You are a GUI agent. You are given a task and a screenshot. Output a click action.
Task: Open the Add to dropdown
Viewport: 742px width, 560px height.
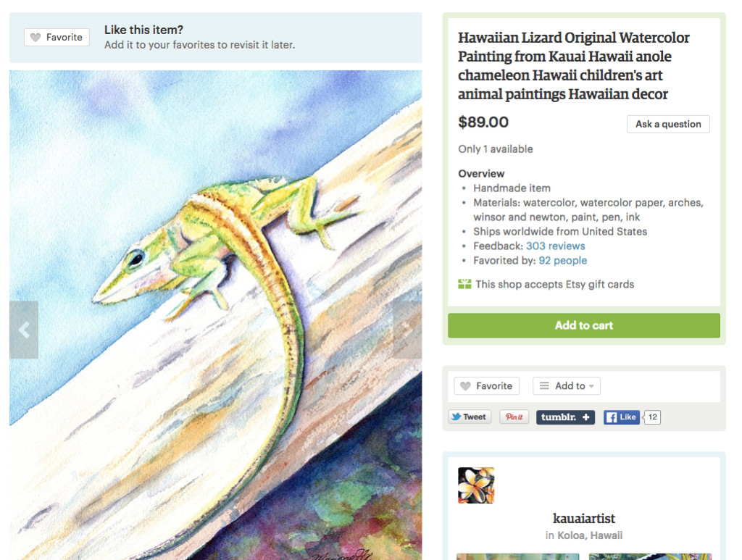pyautogui.click(x=567, y=386)
